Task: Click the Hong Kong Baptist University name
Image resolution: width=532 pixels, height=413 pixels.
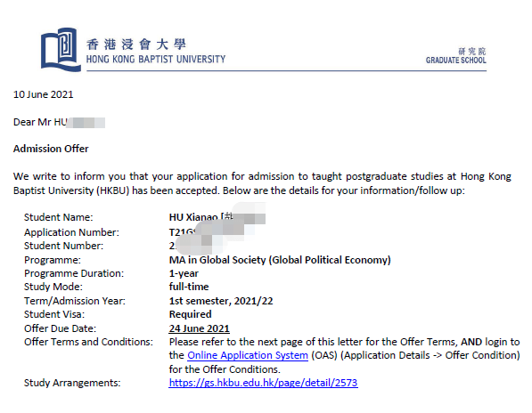Action: click(x=156, y=60)
